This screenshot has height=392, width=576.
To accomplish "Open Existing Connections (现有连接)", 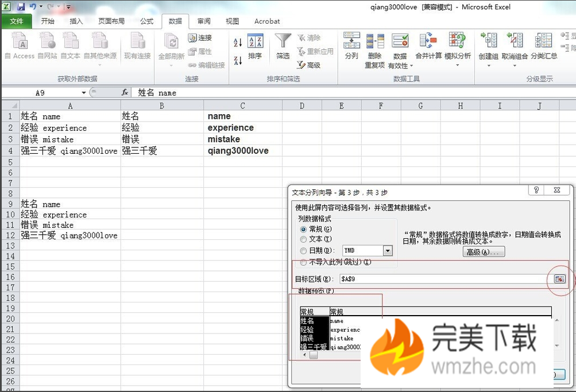I will pyautogui.click(x=137, y=45).
